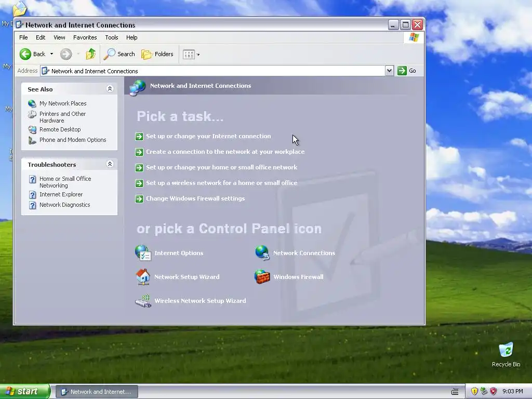Click arrow icon beside wireless network task
This screenshot has height=399, width=532.
coord(139,183)
